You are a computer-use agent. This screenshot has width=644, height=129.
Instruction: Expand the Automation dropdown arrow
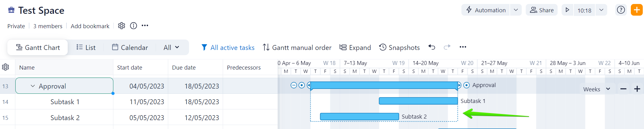(x=516, y=10)
